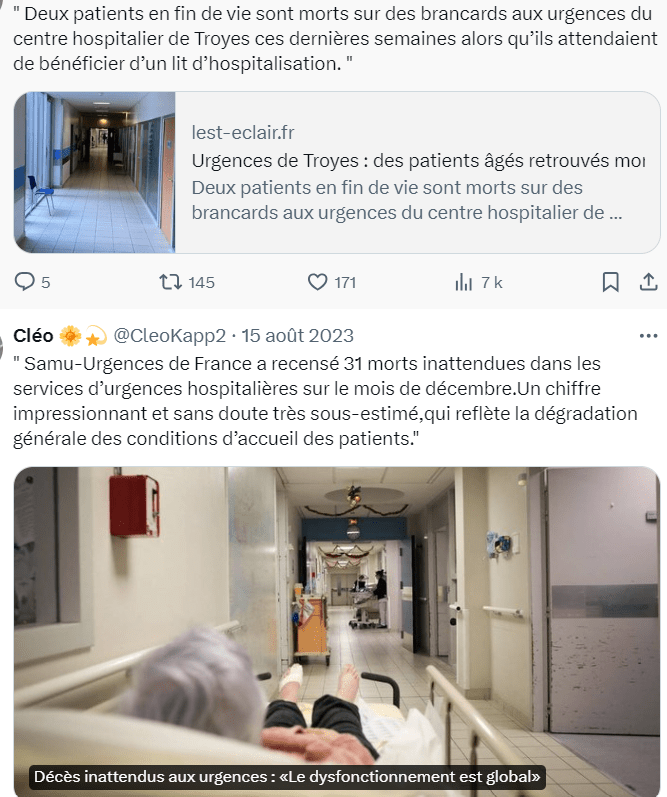Click the hospital corridor thumbnail in link card
Image resolution: width=667 pixels, height=797 pixels.
(95, 172)
